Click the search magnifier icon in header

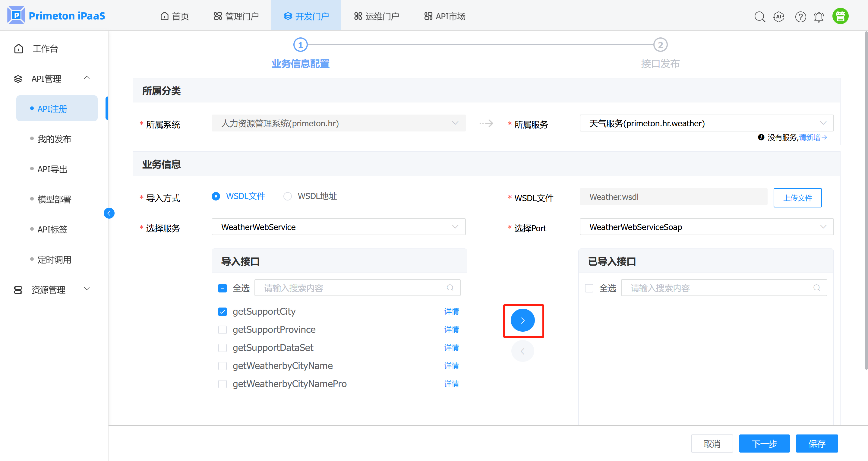click(759, 17)
